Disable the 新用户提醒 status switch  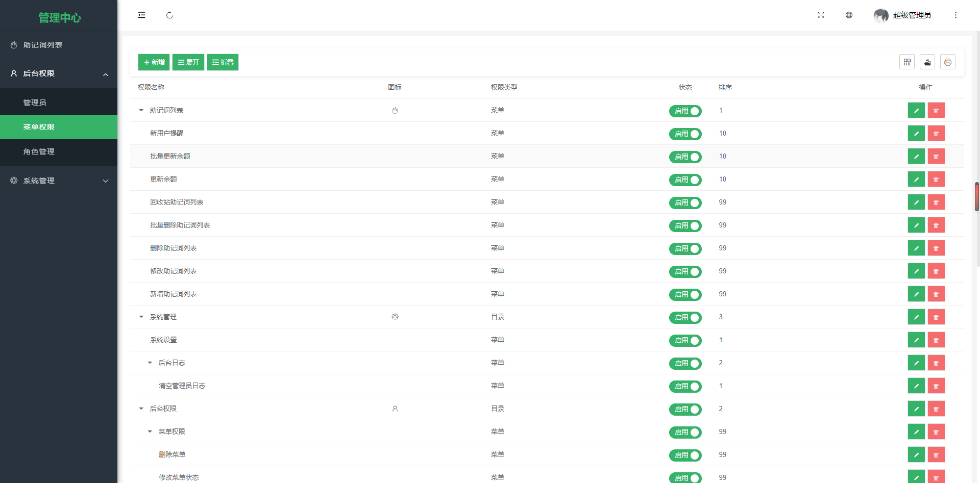pos(685,134)
